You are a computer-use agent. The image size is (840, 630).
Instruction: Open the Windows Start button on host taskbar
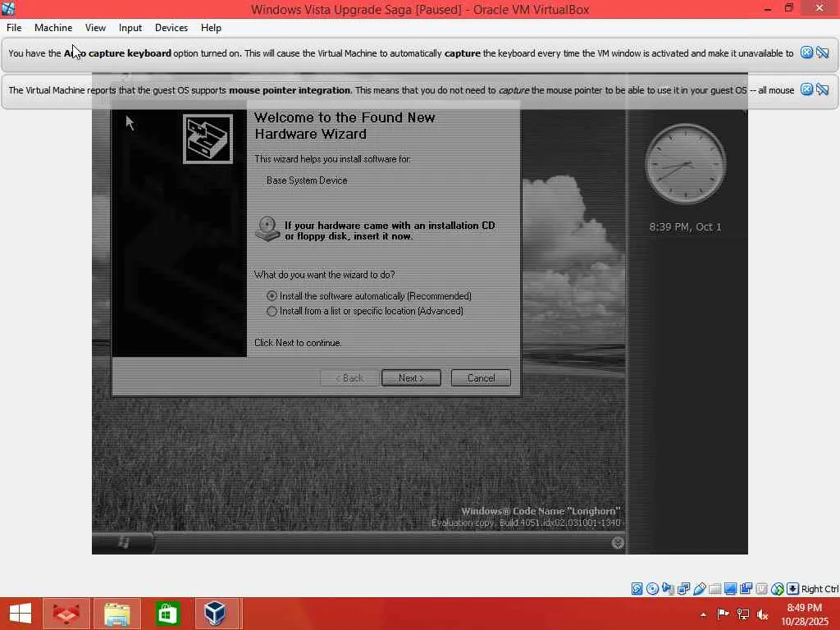click(x=21, y=614)
